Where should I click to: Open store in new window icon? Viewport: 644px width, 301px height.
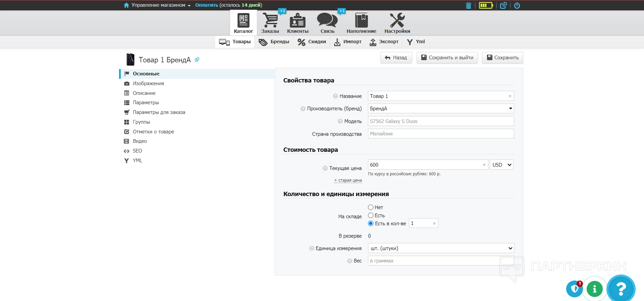(503, 5)
